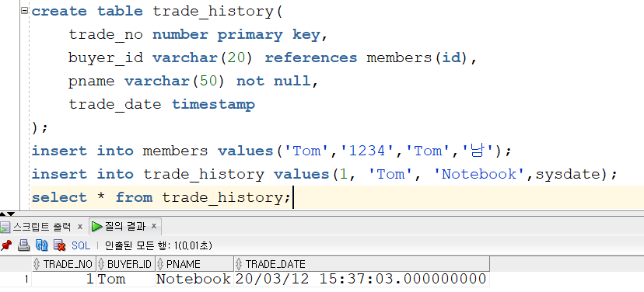Close the 스크립트 출력 tab
The image size is (644, 292).
[x=79, y=227]
